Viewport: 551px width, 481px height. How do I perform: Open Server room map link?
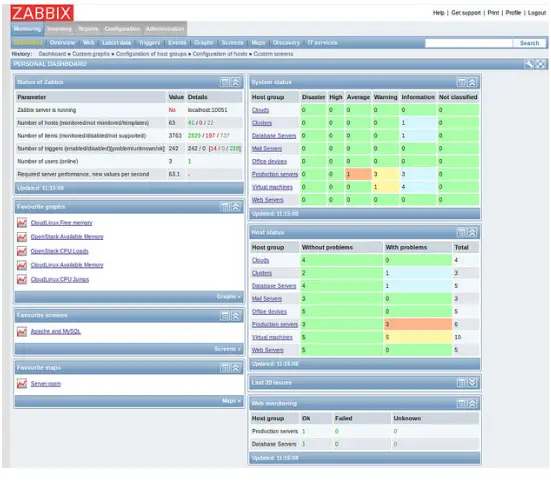tap(46, 384)
